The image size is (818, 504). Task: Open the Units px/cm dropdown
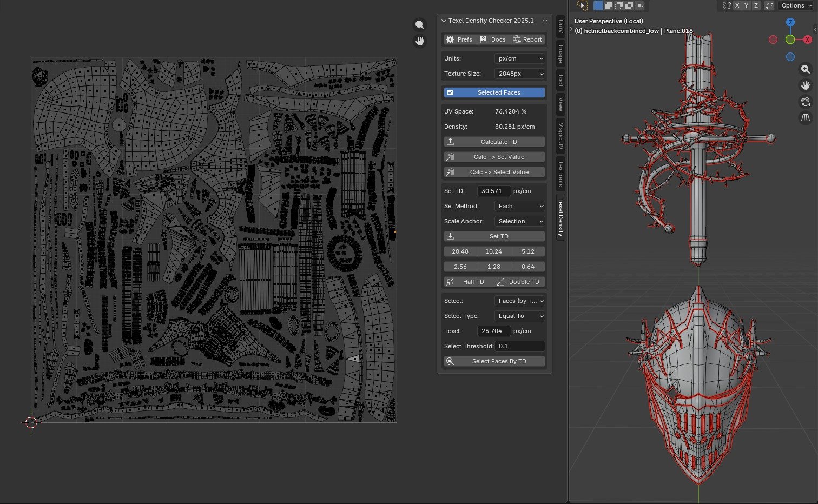[520, 58]
